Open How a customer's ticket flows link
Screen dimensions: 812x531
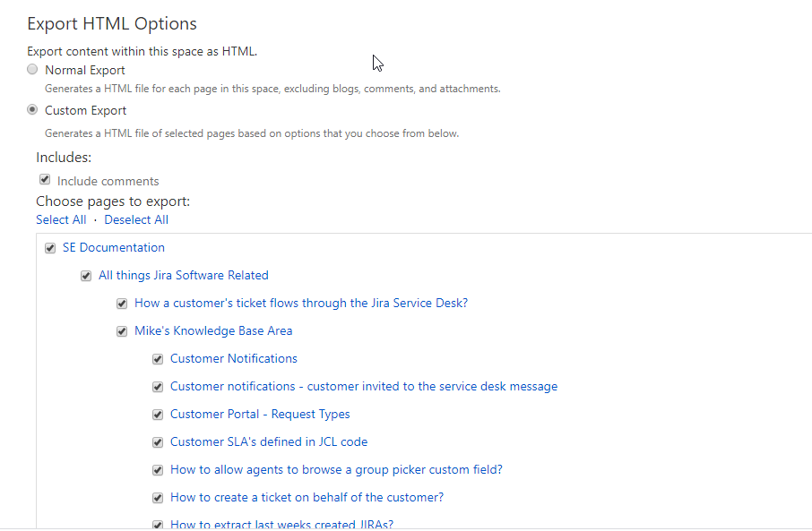click(301, 303)
